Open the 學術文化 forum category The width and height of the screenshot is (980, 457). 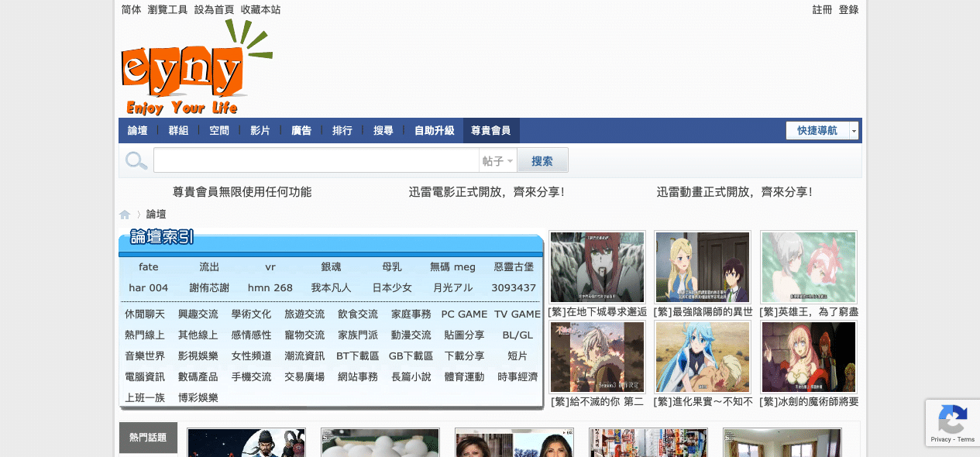(x=251, y=314)
